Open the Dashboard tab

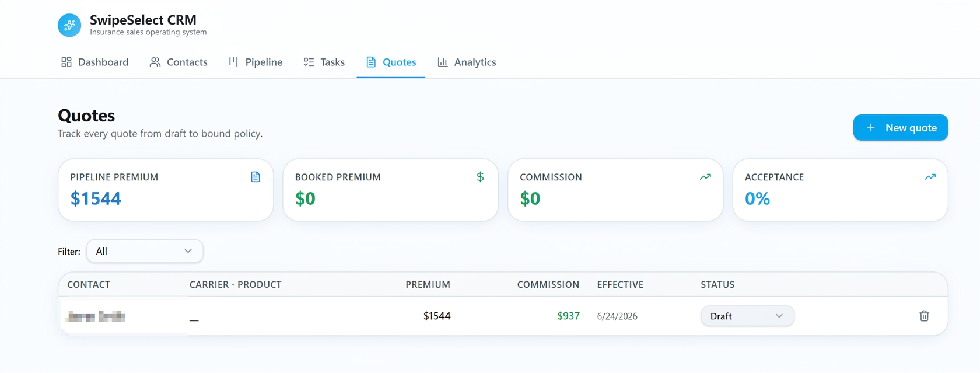(x=94, y=62)
